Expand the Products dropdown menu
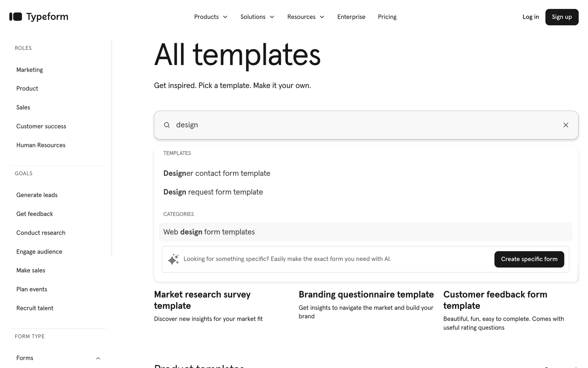Image resolution: width=588 pixels, height=368 pixels. [211, 17]
